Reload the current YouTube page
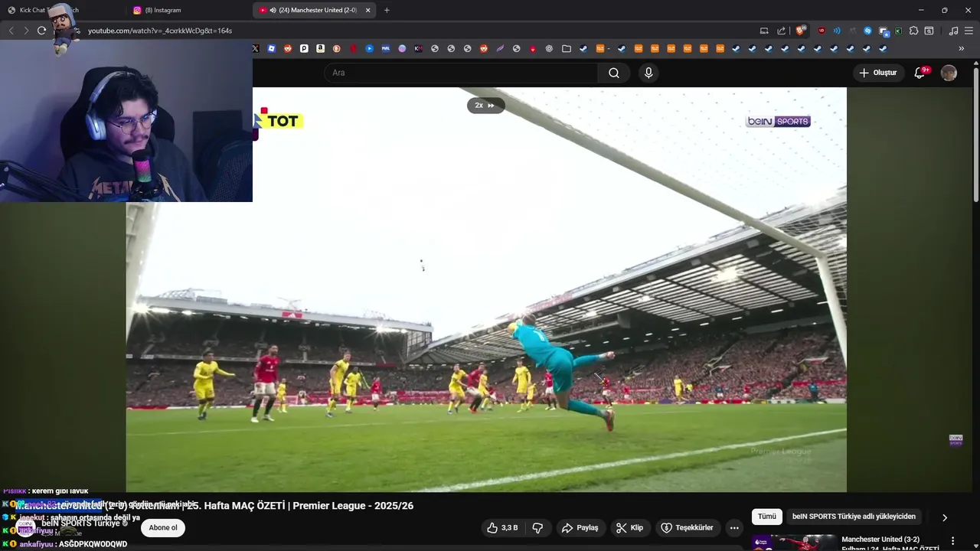The width and height of the screenshot is (980, 551). point(41,31)
